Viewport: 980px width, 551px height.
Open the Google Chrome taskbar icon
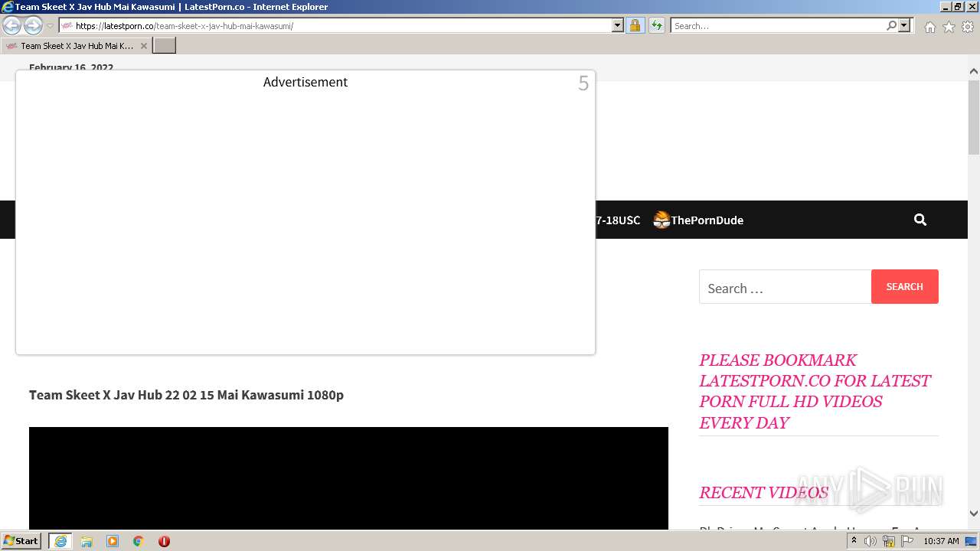[x=139, y=541]
